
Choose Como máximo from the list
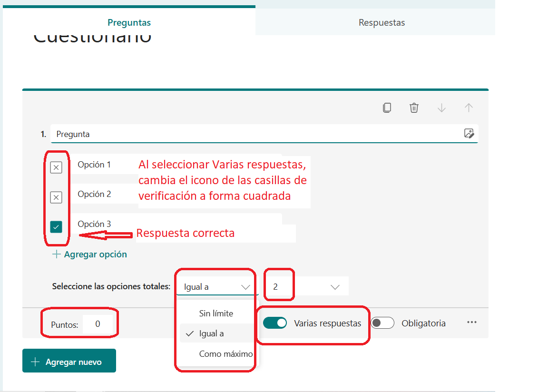pyautogui.click(x=225, y=354)
